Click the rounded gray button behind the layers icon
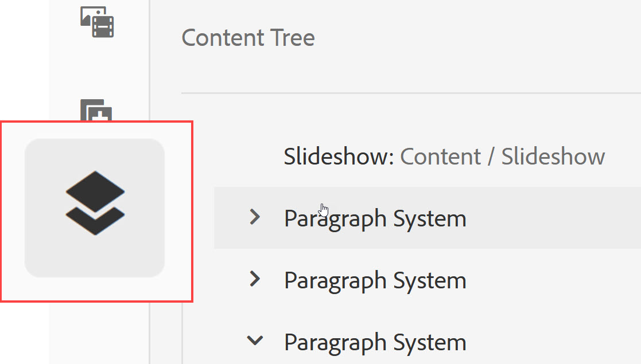Viewport: 641px width, 364px height. click(95, 208)
